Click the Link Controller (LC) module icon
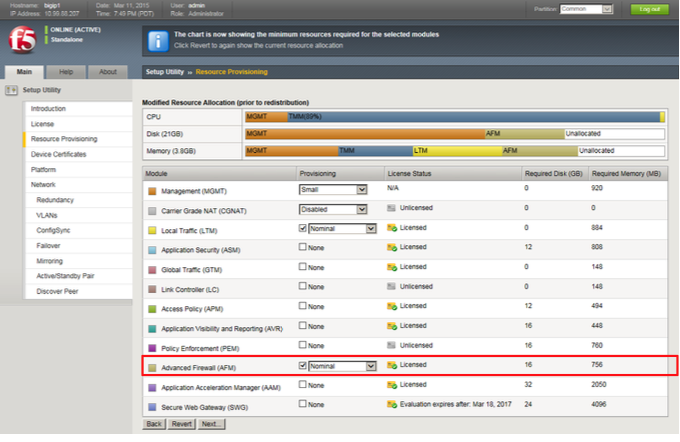680x442 pixels. (x=152, y=289)
